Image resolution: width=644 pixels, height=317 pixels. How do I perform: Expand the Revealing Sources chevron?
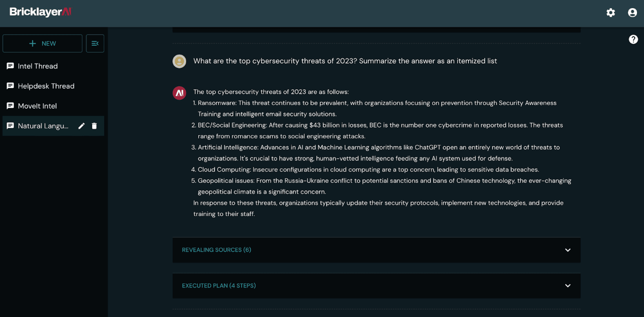567,250
